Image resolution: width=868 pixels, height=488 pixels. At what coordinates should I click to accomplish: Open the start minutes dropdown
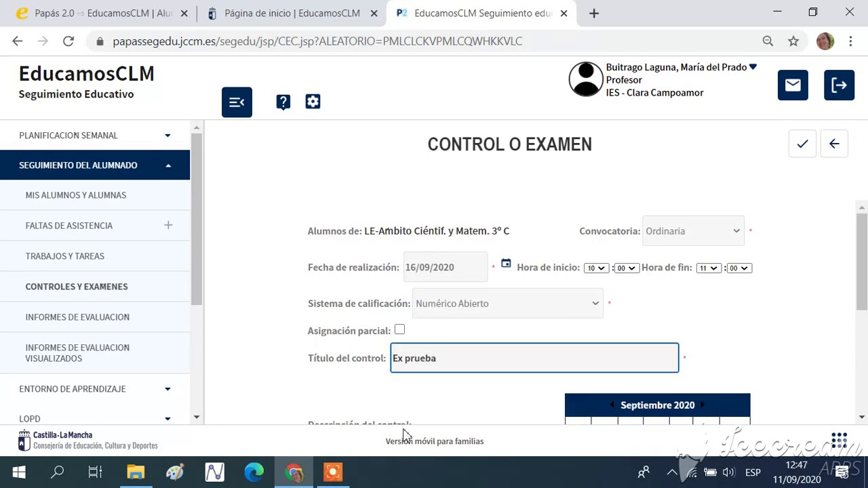[x=626, y=268]
